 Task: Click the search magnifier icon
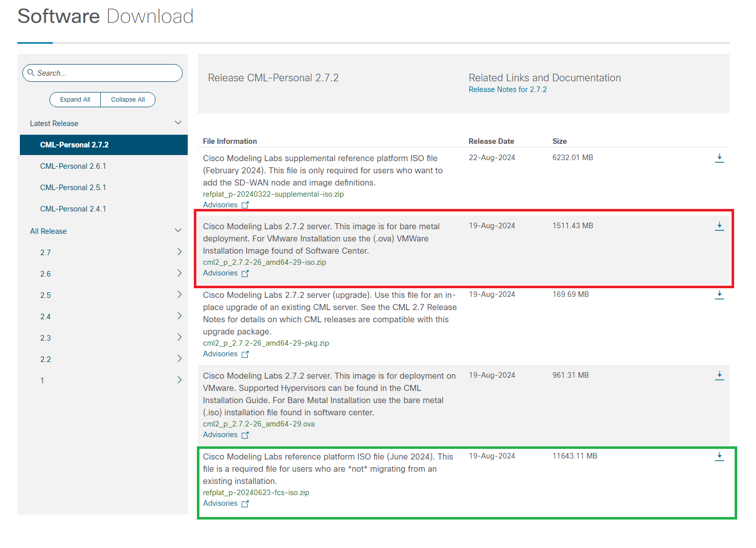tap(31, 73)
